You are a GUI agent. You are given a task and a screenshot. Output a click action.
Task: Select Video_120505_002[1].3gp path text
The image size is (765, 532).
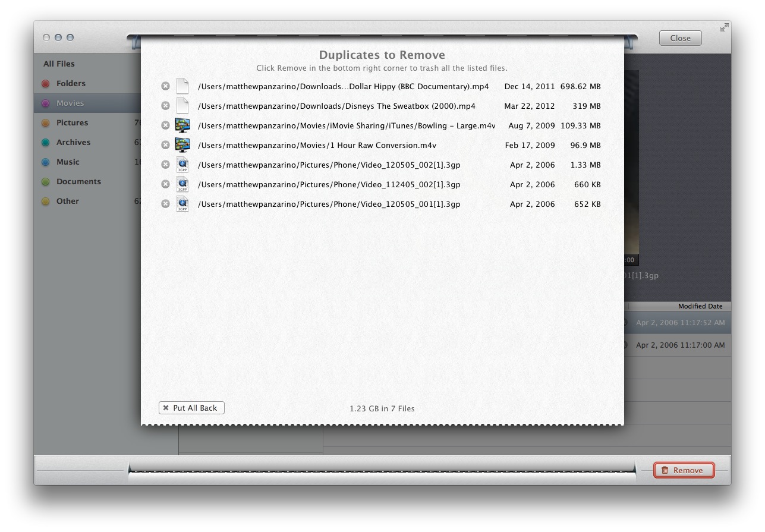pos(329,165)
